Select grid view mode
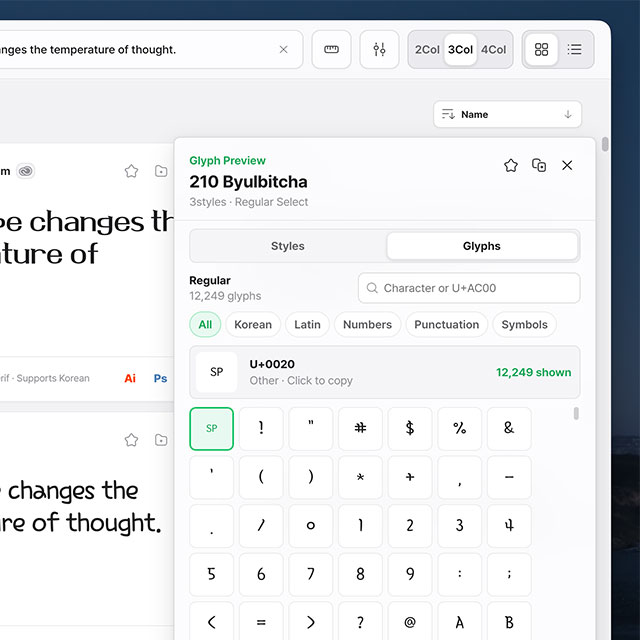 [x=541, y=49]
